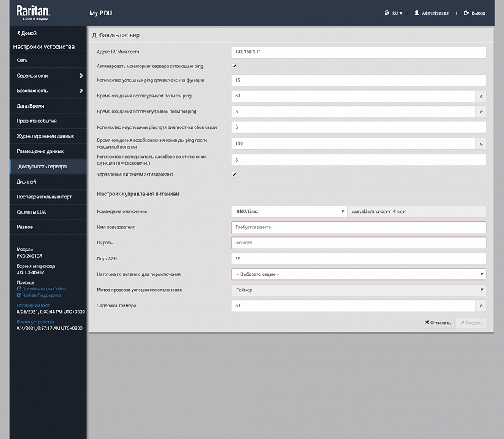Viewport: 504px width, 439px height.
Task: Open Raritan Поддержка external link
Action: pos(39,296)
